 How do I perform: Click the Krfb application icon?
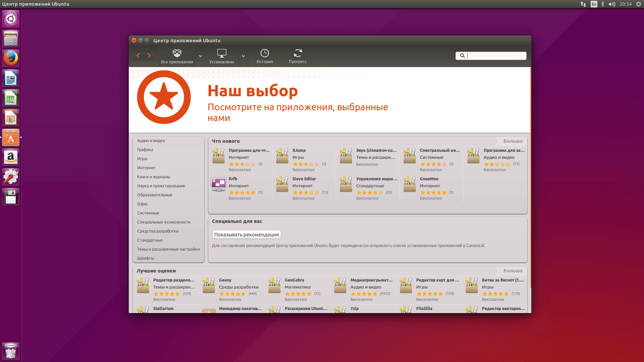pyautogui.click(x=218, y=184)
